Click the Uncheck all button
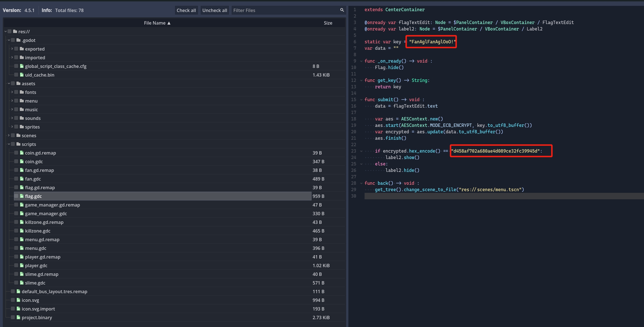The image size is (644, 327). coord(215,10)
